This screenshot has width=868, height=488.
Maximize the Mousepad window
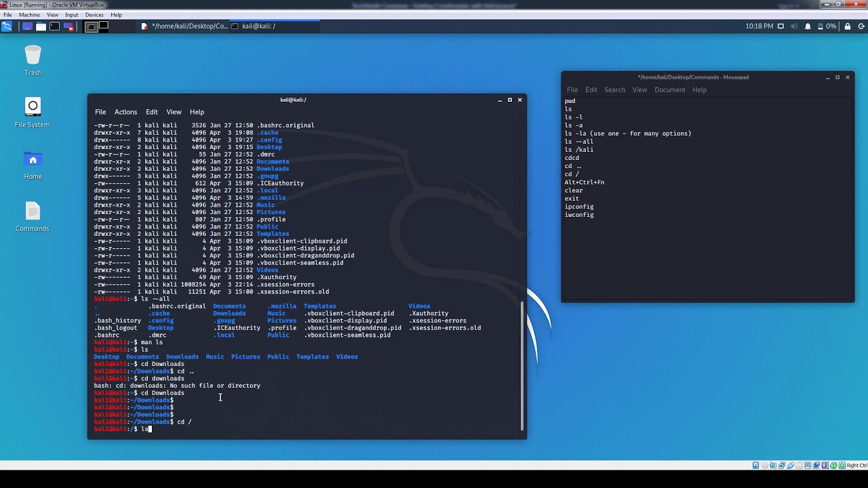pyautogui.click(x=837, y=77)
